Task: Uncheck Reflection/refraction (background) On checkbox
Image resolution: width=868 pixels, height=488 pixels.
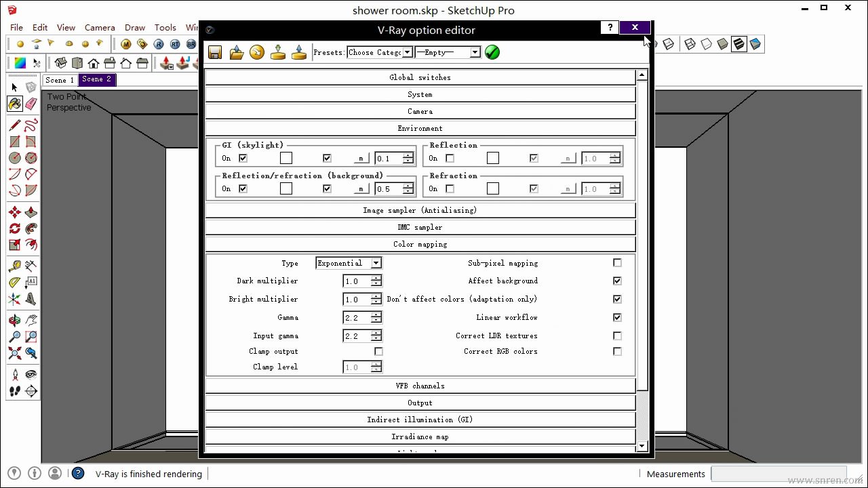Action: coord(243,188)
